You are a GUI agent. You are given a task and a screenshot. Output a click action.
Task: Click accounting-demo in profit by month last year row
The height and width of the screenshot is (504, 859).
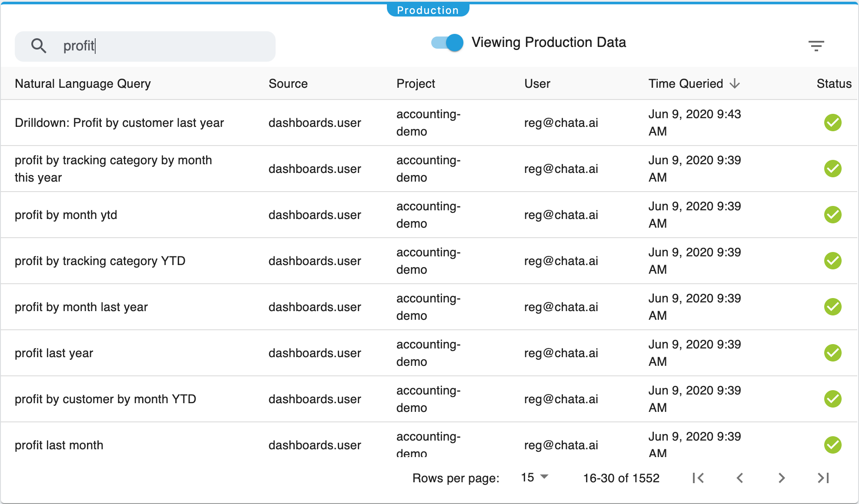428,307
